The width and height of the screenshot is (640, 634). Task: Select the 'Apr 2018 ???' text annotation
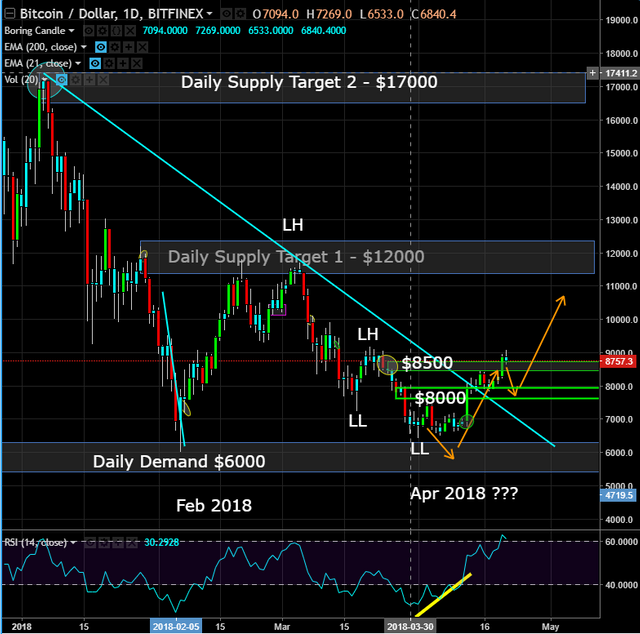click(x=464, y=493)
